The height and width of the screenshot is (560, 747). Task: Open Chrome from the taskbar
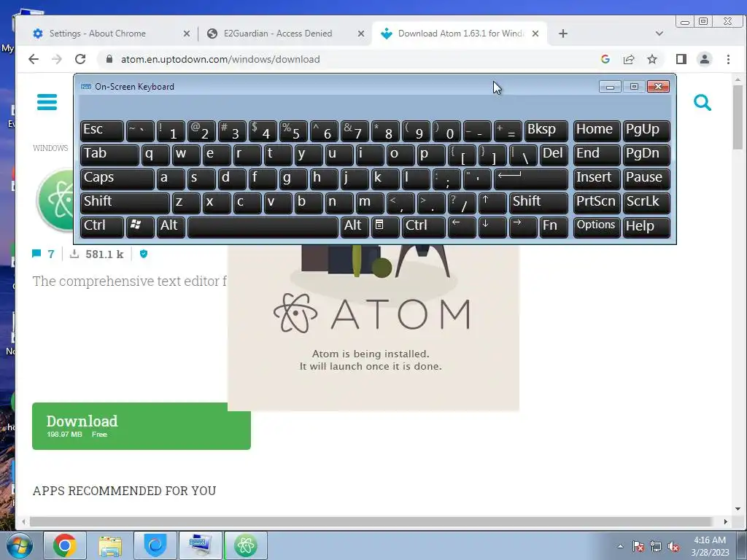[x=65, y=545]
